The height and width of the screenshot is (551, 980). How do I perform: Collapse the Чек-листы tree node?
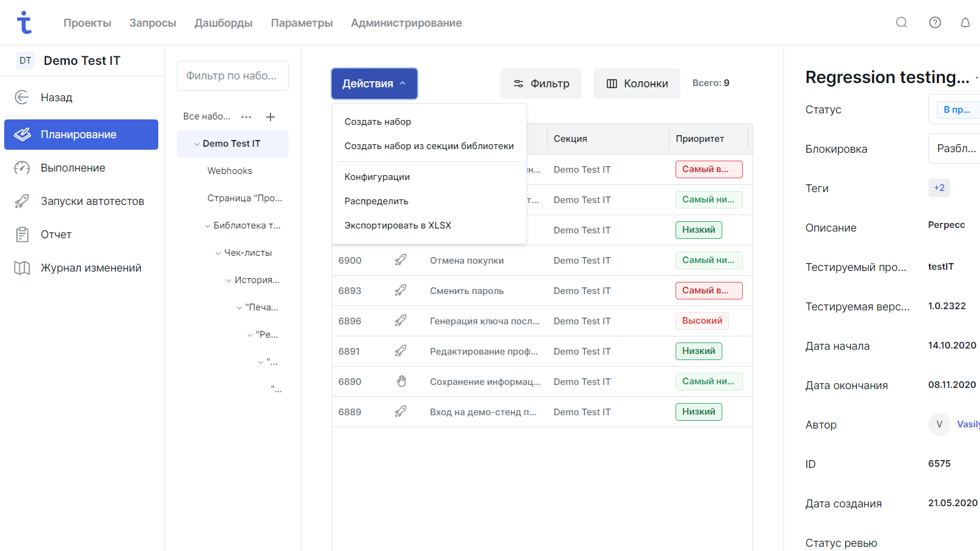tap(218, 253)
